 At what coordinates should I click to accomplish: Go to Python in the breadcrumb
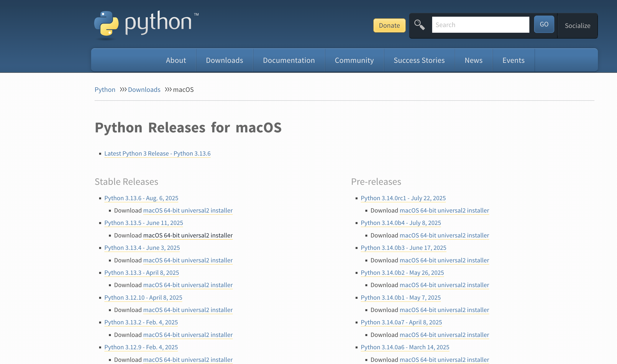tap(105, 89)
